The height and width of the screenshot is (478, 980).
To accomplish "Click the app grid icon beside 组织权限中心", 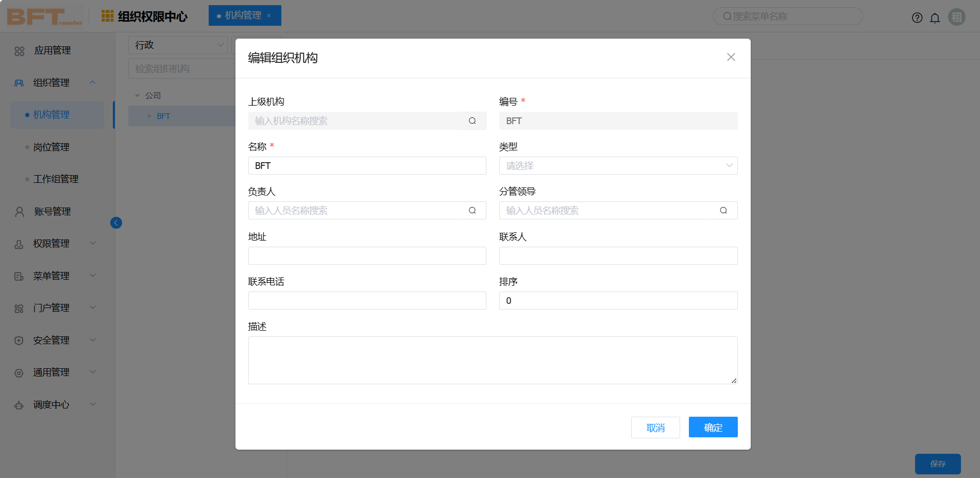I will [108, 16].
